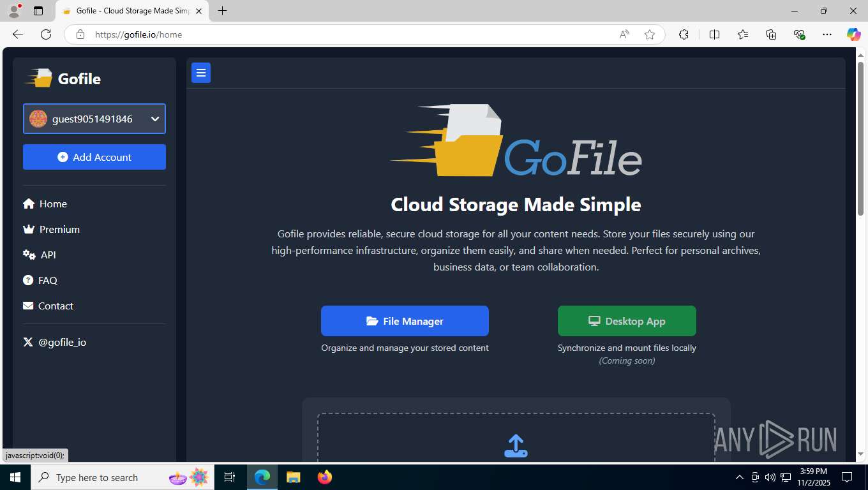Screen dimensions: 868x490
Task: Click the Add Account button
Action: coord(94,157)
